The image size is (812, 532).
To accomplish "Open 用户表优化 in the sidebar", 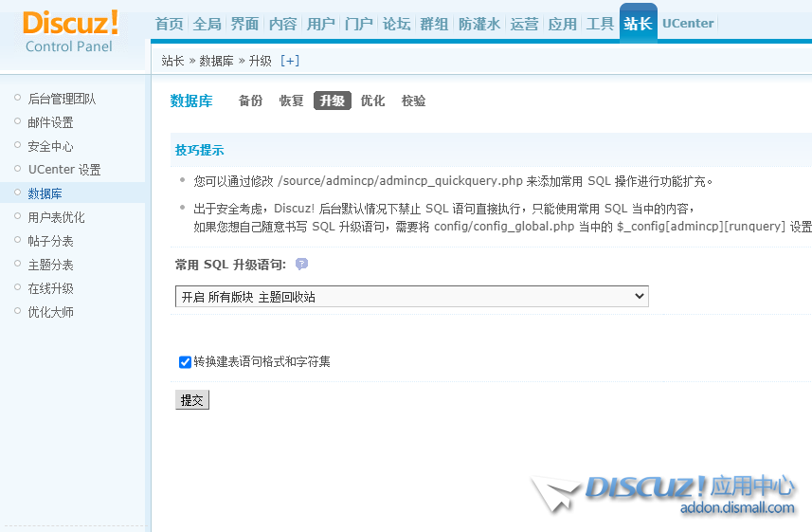I will [56, 217].
